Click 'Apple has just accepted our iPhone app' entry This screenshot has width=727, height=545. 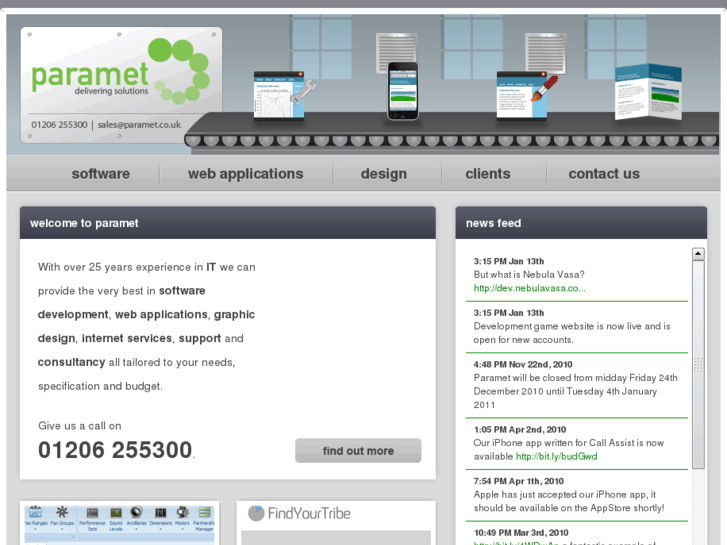pyautogui.click(x=569, y=501)
